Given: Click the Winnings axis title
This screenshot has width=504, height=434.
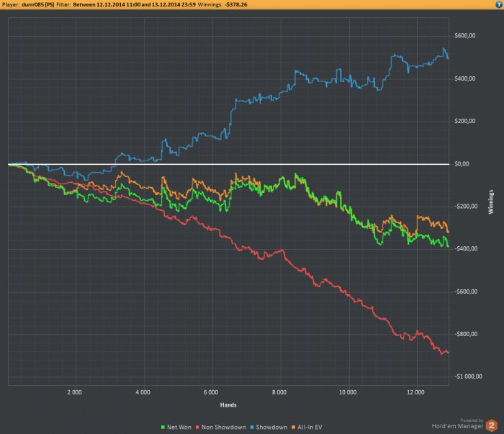Looking at the screenshot, I should (x=491, y=202).
